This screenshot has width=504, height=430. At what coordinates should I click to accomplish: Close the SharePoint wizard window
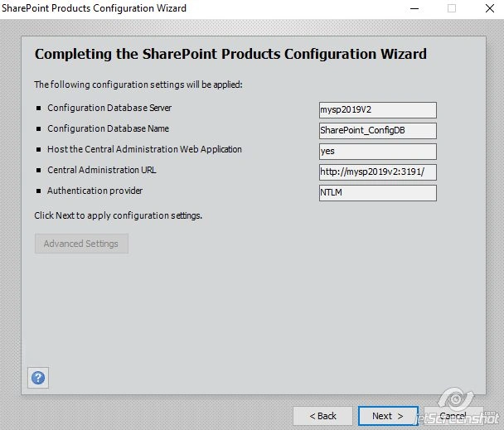click(490, 8)
